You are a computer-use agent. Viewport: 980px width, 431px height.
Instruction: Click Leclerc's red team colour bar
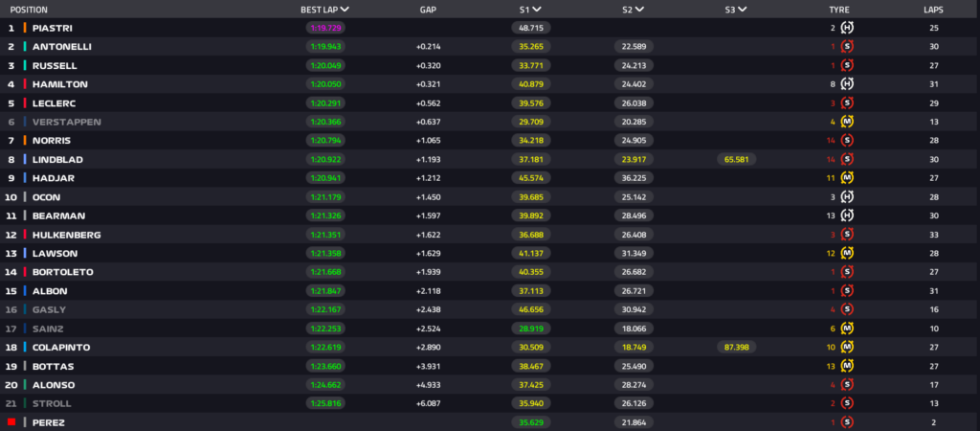click(25, 103)
